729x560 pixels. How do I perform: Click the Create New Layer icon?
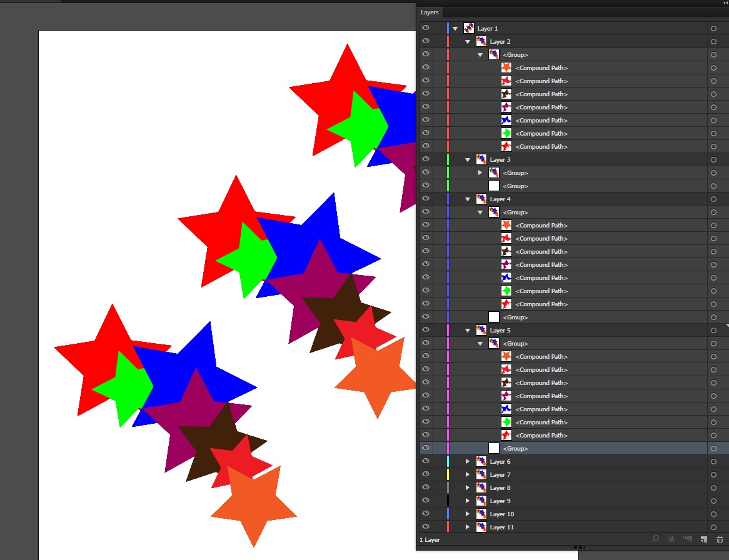(x=703, y=539)
